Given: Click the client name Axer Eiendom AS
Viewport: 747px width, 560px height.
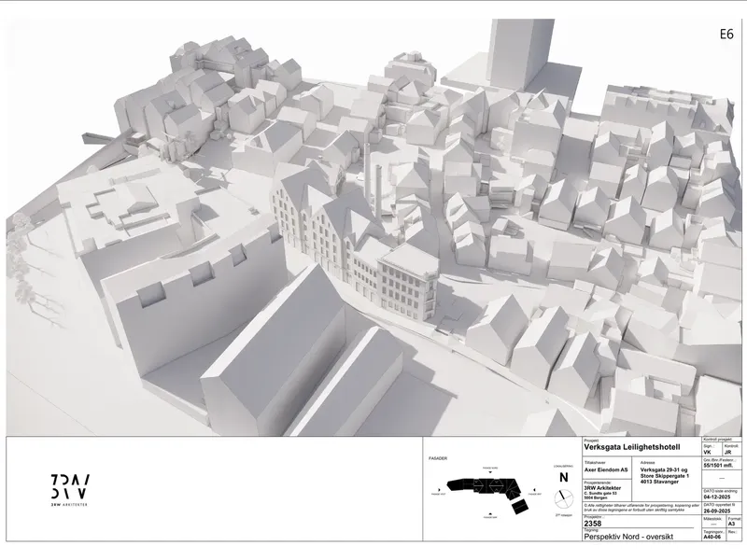Looking at the screenshot, I should (606, 469).
